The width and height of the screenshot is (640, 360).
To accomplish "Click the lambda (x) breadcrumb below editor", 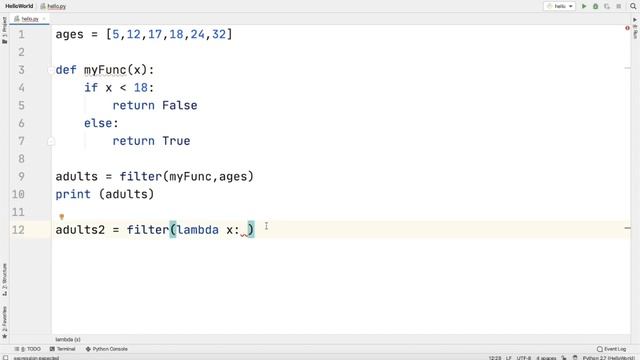I will 68,340.
